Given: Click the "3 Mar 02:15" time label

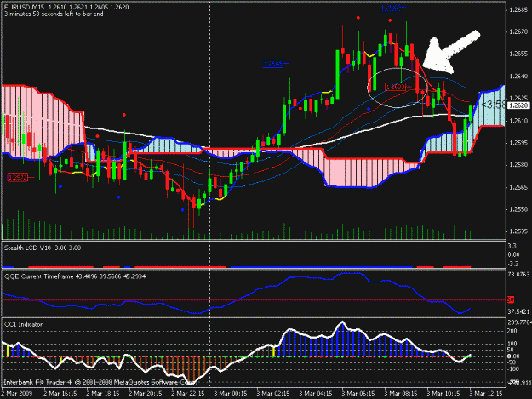Looking at the screenshot, I should pyautogui.click(x=272, y=394).
